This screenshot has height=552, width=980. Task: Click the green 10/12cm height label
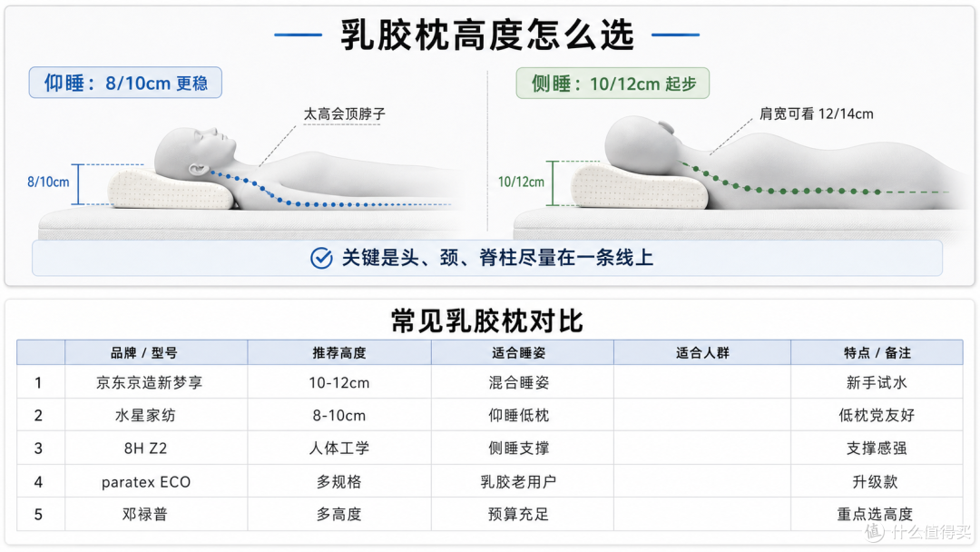pos(521,182)
